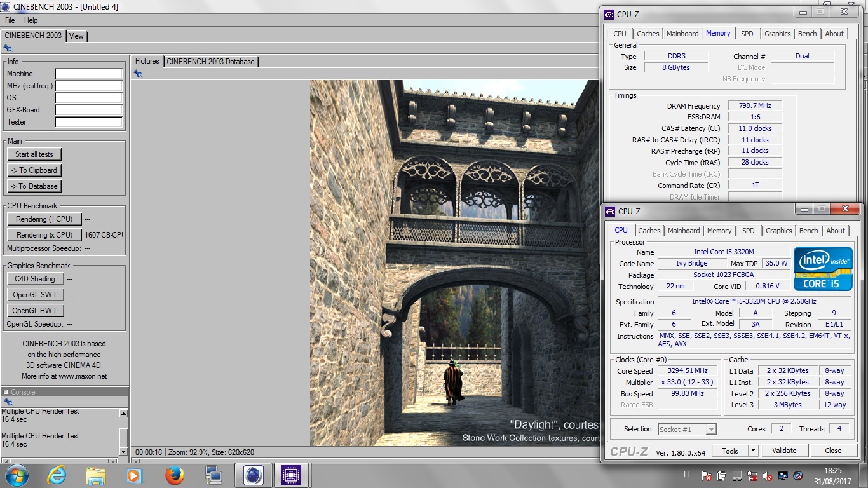
Task: Switch to the View tab in CINEBENCH
Action: [76, 36]
